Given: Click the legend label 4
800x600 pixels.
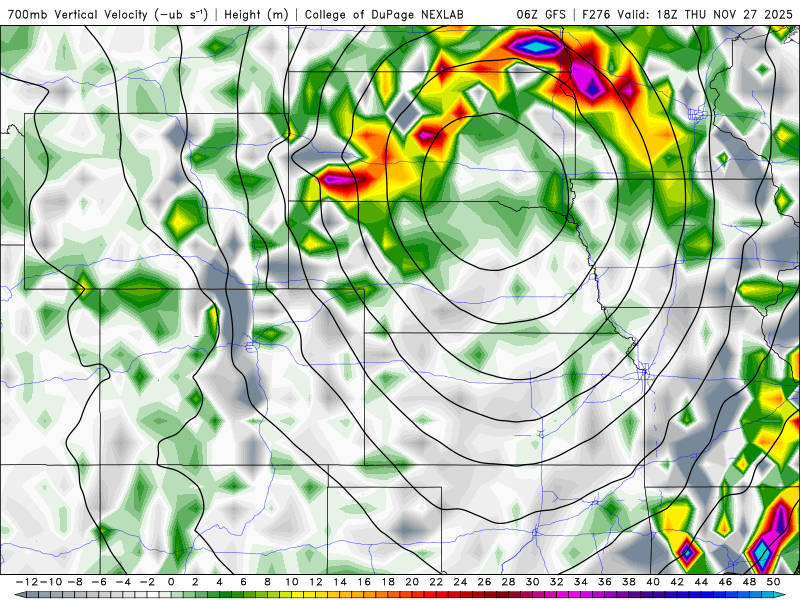Looking at the screenshot, I should pos(219,582).
